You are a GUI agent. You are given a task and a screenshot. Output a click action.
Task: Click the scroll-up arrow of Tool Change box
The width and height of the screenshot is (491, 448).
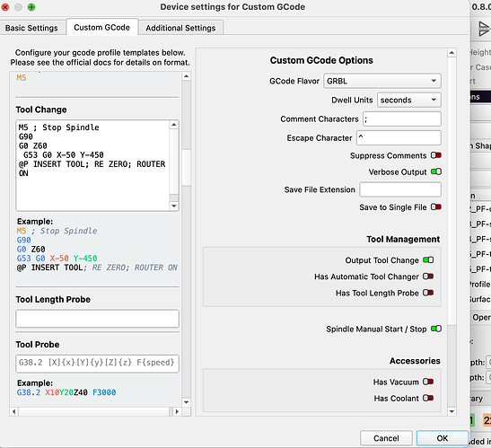coord(174,125)
